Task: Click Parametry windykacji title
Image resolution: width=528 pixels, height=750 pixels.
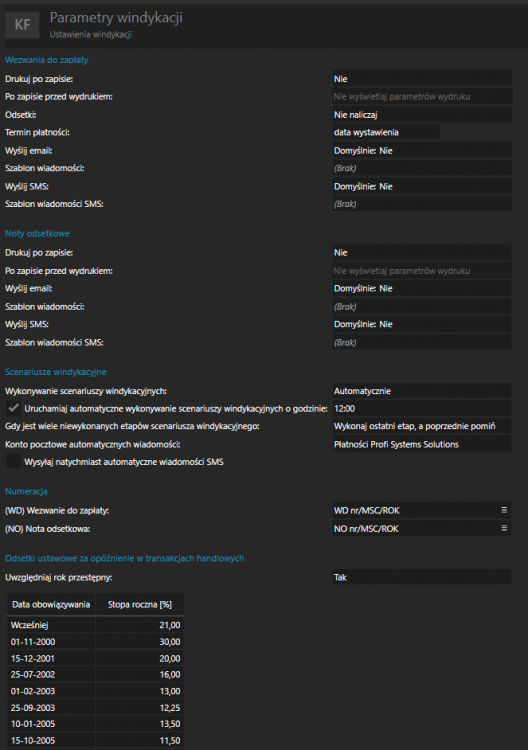Action: click(116, 18)
